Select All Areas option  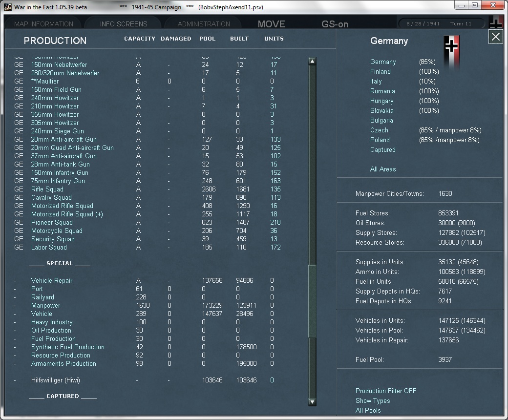(383, 169)
